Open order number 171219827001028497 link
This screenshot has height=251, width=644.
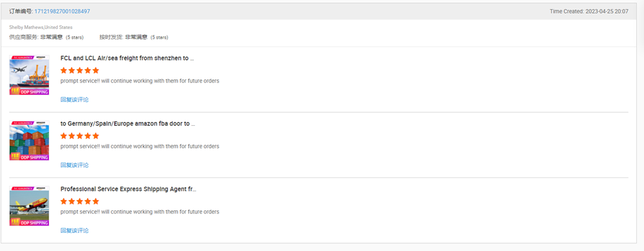(62, 12)
